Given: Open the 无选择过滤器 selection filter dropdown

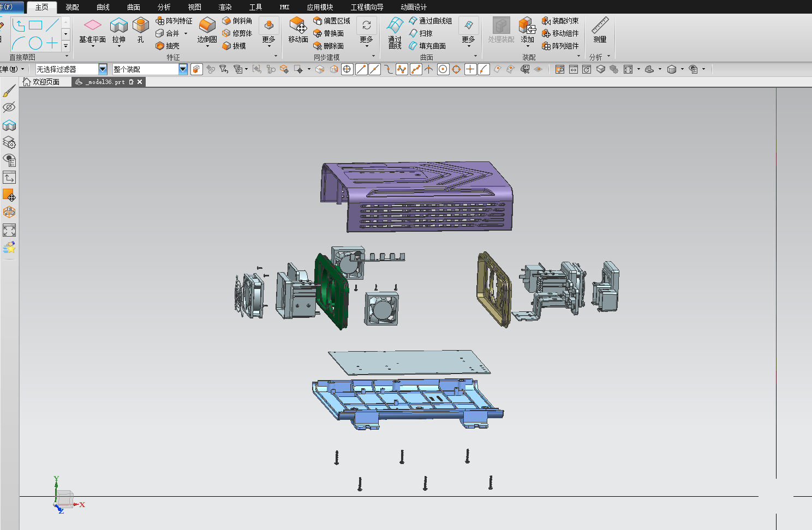Looking at the screenshot, I should coord(103,69).
